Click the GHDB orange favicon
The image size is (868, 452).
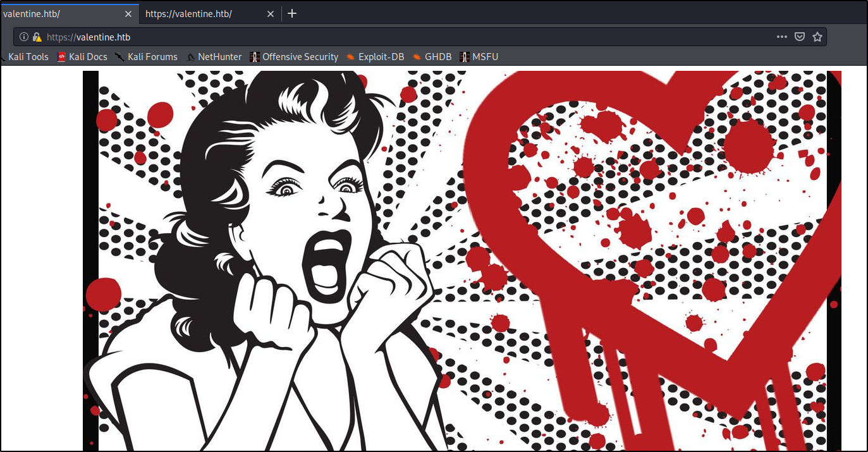(x=417, y=57)
